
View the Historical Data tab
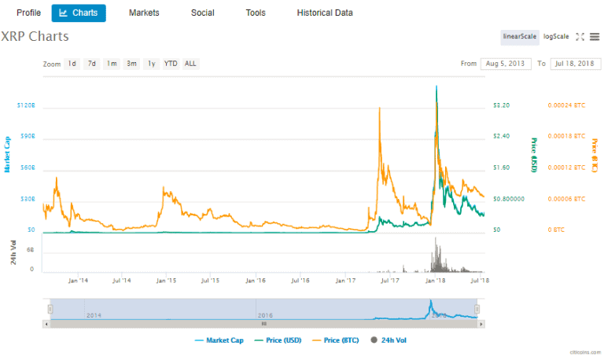pos(325,13)
